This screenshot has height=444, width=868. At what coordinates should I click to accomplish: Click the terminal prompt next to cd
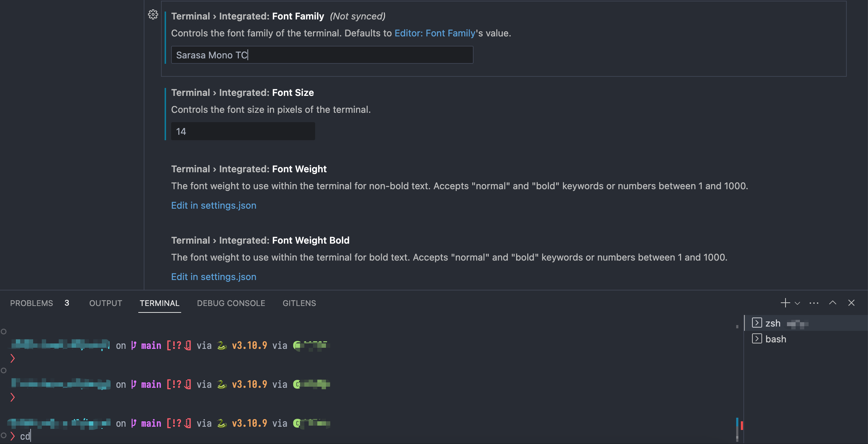tap(13, 436)
